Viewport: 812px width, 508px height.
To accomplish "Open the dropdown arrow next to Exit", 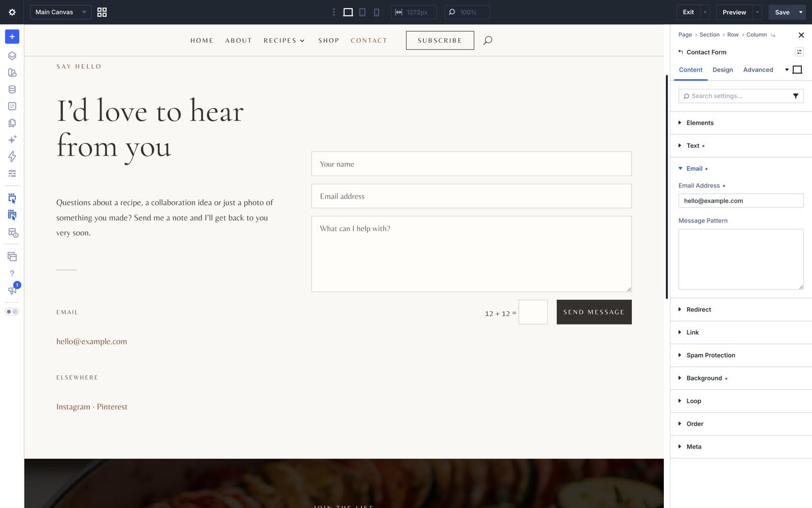I will coord(705,12).
